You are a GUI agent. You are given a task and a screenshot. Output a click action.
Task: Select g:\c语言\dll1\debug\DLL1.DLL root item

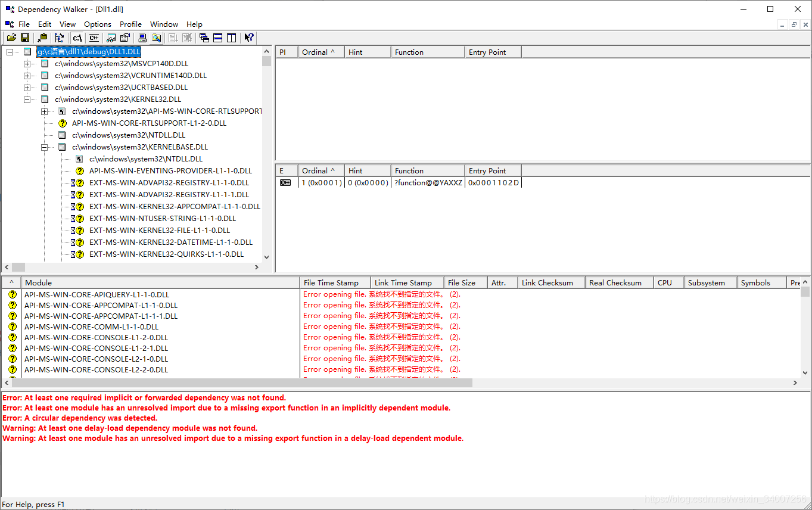[89, 52]
